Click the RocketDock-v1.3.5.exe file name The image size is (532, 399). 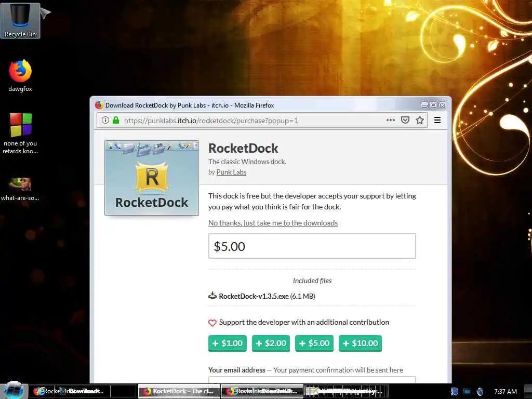click(x=254, y=296)
